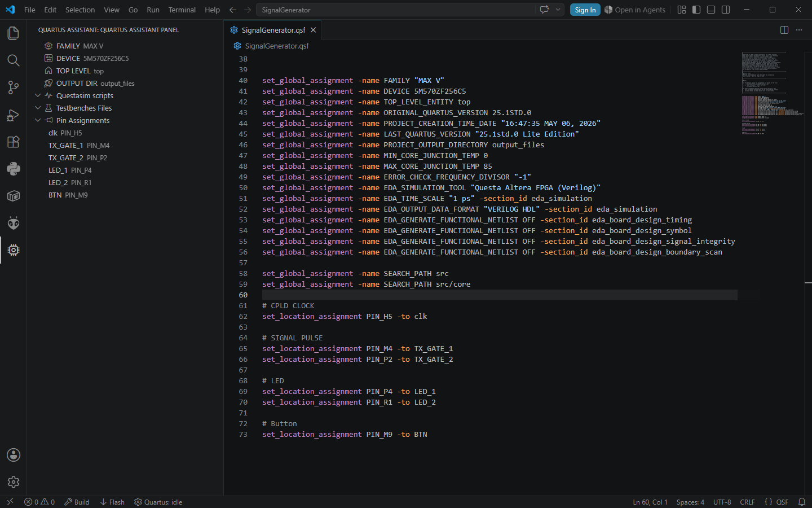
Task: Click Quartus: idle status item
Action: pos(158,502)
